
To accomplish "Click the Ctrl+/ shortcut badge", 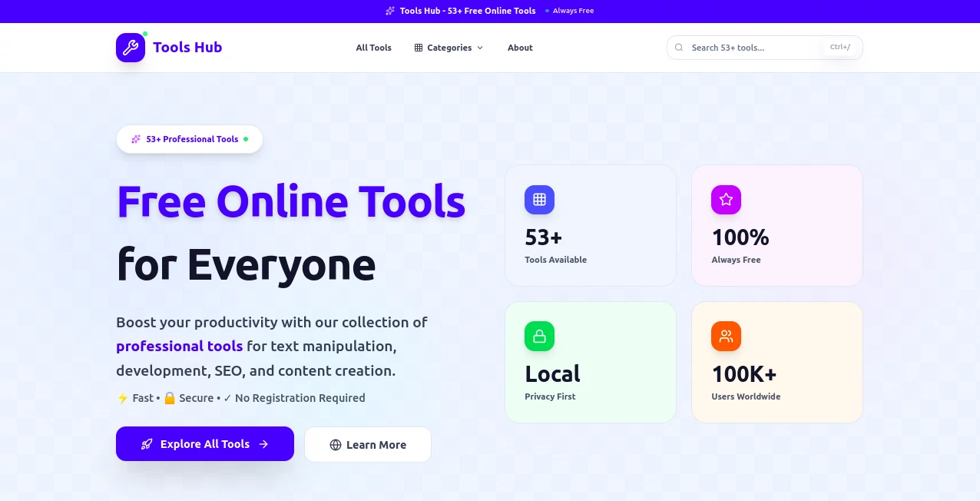I will 839,46.
